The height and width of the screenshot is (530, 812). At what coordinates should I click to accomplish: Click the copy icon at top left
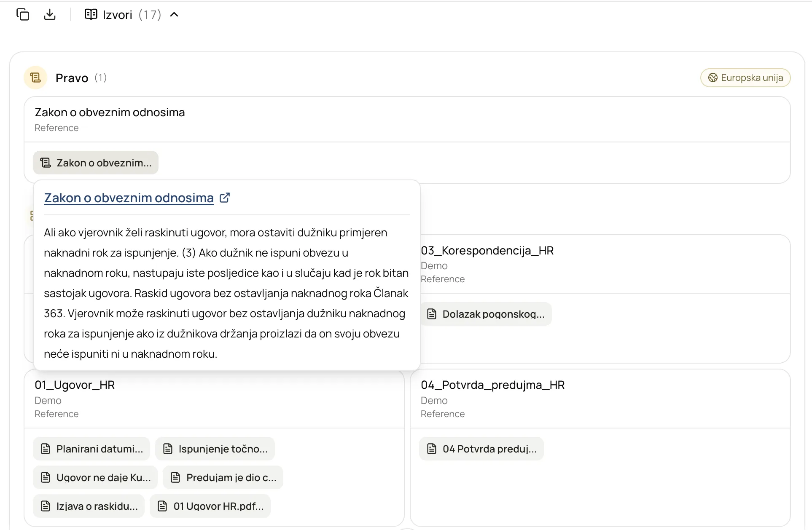click(x=23, y=15)
